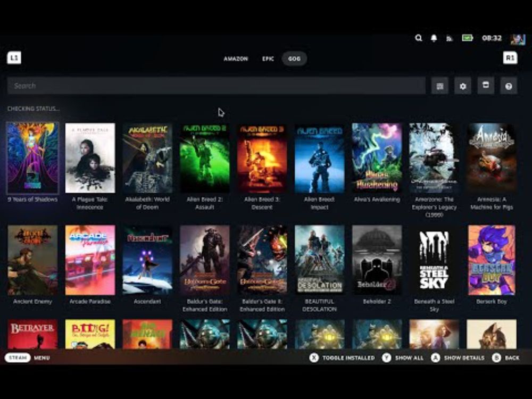The width and height of the screenshot is (532, 399).
Task: Select 9 Years of Shadows cover
Action: (x=32, y=158)
